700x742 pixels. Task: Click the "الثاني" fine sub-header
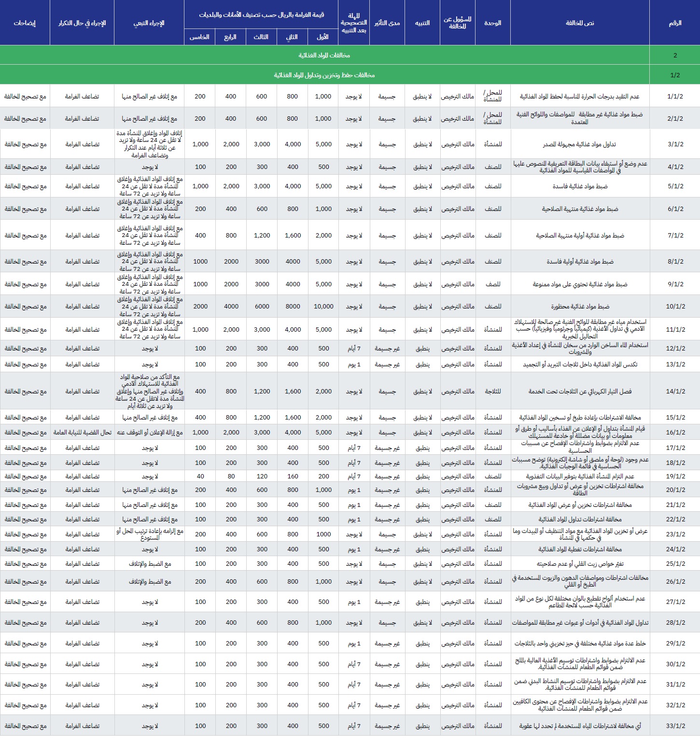click(x=292, y=37)
